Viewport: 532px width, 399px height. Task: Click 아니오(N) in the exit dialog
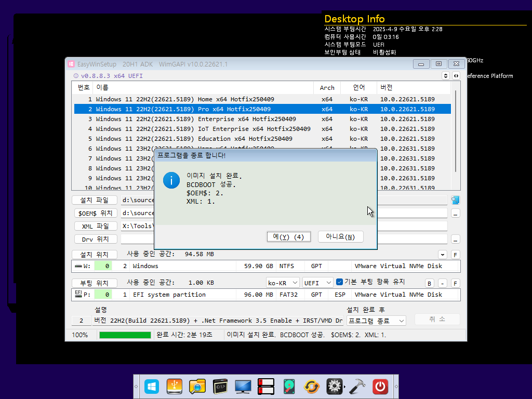[x=341, y=237]
